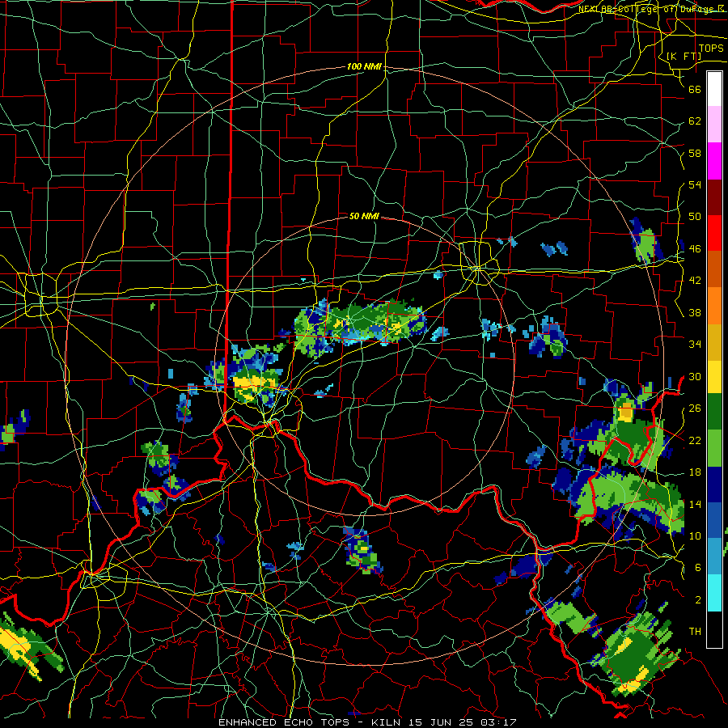Screen dimensions: 728x728
Task: Click the legend value "26"
Action: pyautogui.click(x=695, y=408)
